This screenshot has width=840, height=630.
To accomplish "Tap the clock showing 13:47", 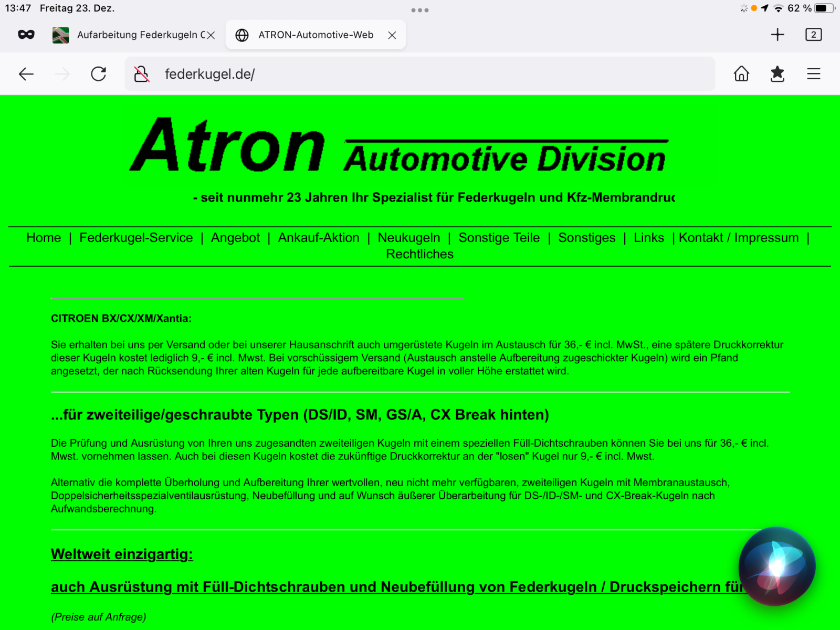I will 18,8.
